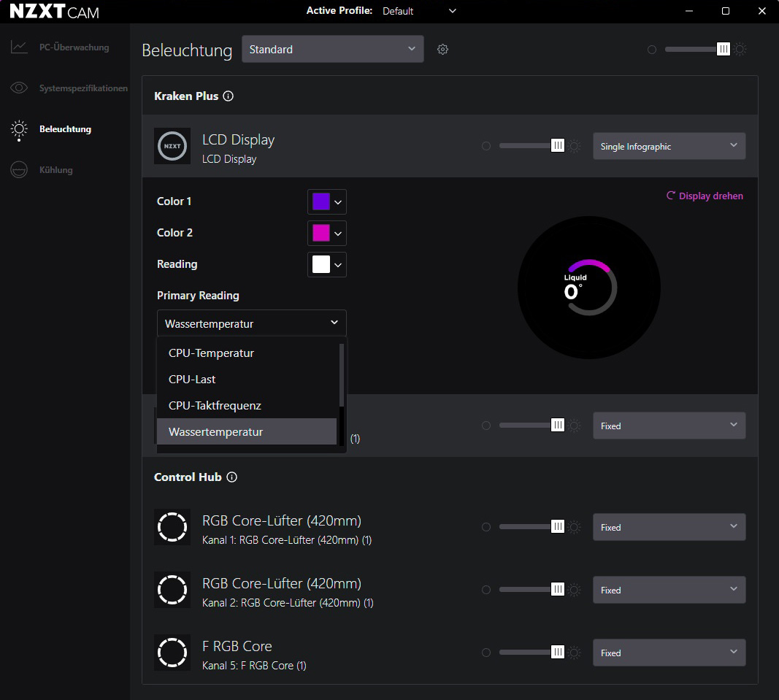779x700 pixels.
Task: Select the Beleuchtung sun icon in sidebar
Action: pos(19,130)
